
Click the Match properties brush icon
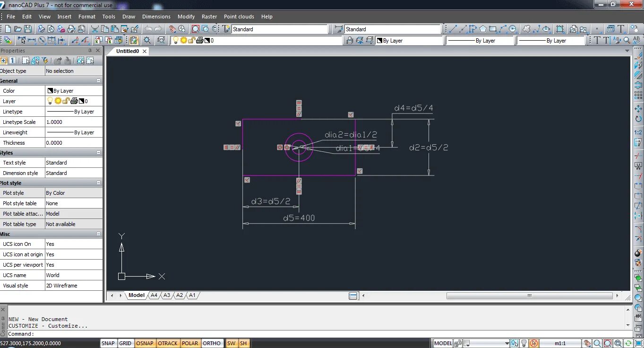[x=134, y=29]
